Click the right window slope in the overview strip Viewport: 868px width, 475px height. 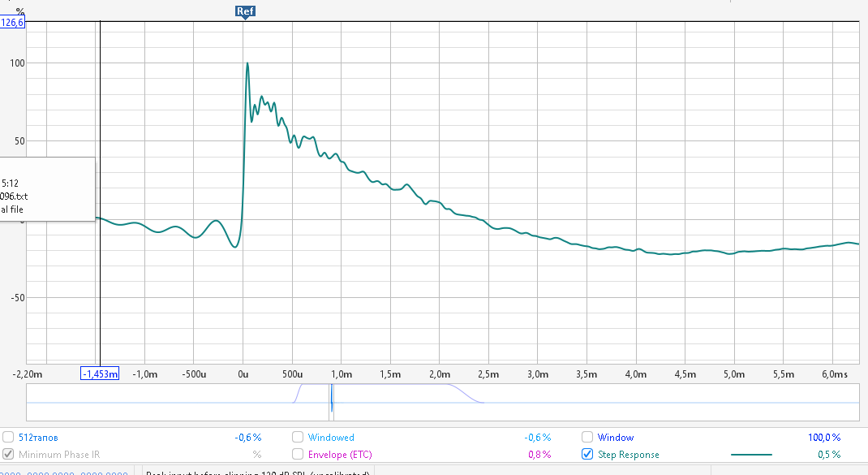point(468,394)
